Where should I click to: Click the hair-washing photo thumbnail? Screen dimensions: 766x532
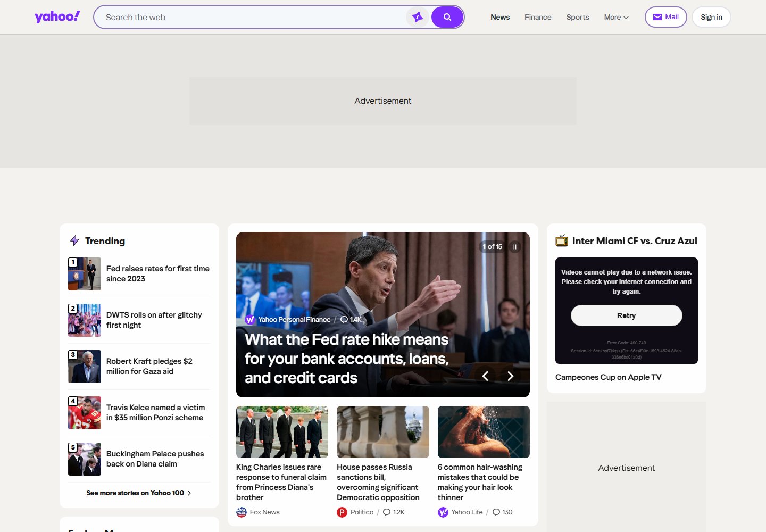[484, 432]
